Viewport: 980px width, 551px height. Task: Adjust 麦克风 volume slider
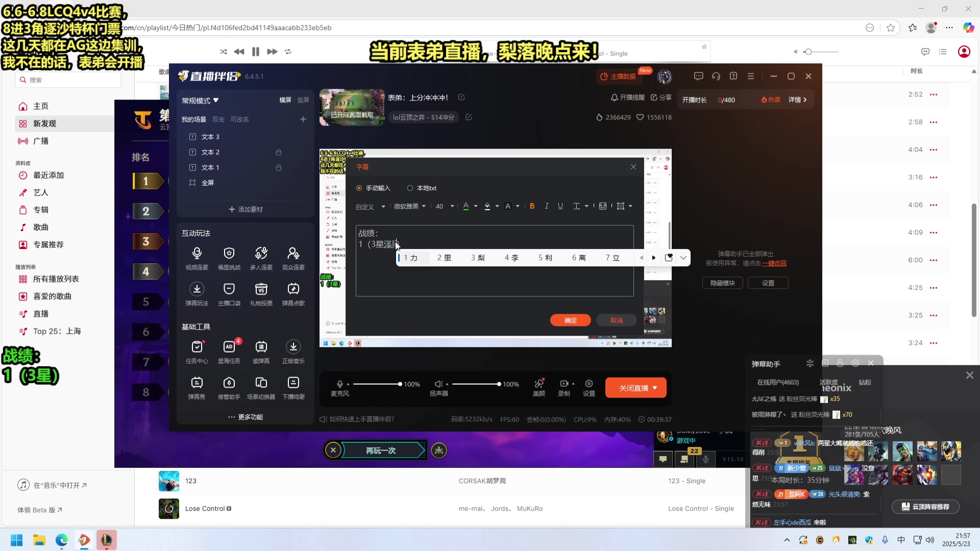point(377,384)
